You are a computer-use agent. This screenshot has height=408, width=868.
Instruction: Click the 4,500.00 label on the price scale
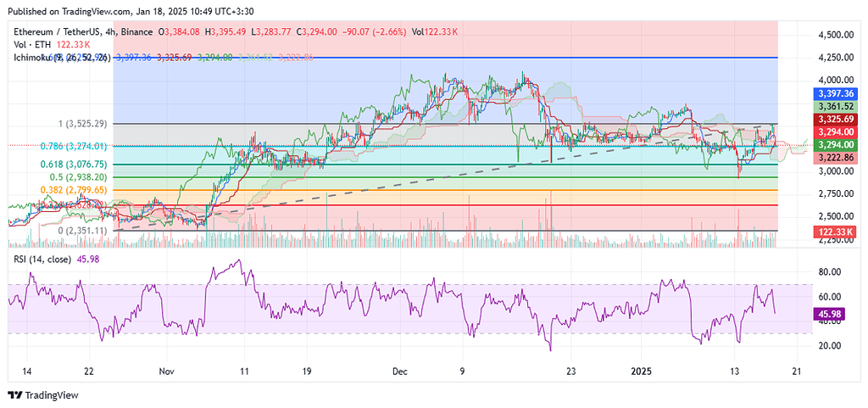pyautogui.click(x=835, y=35)
